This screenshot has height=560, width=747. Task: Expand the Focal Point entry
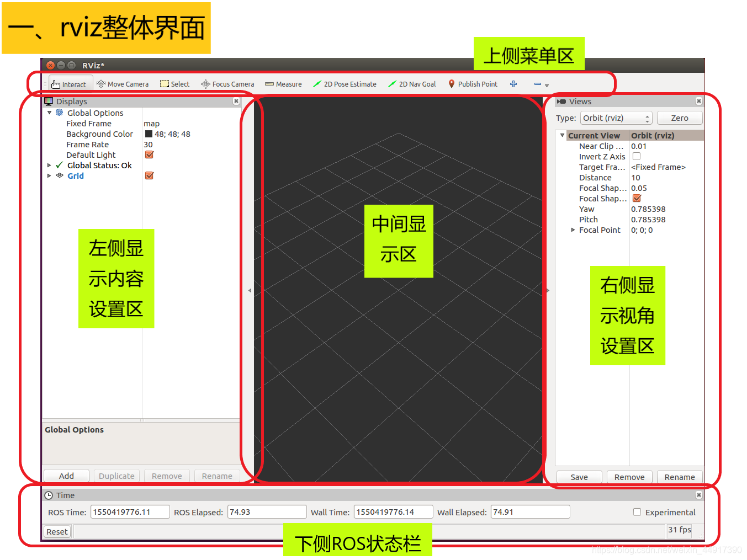(573, 230)
